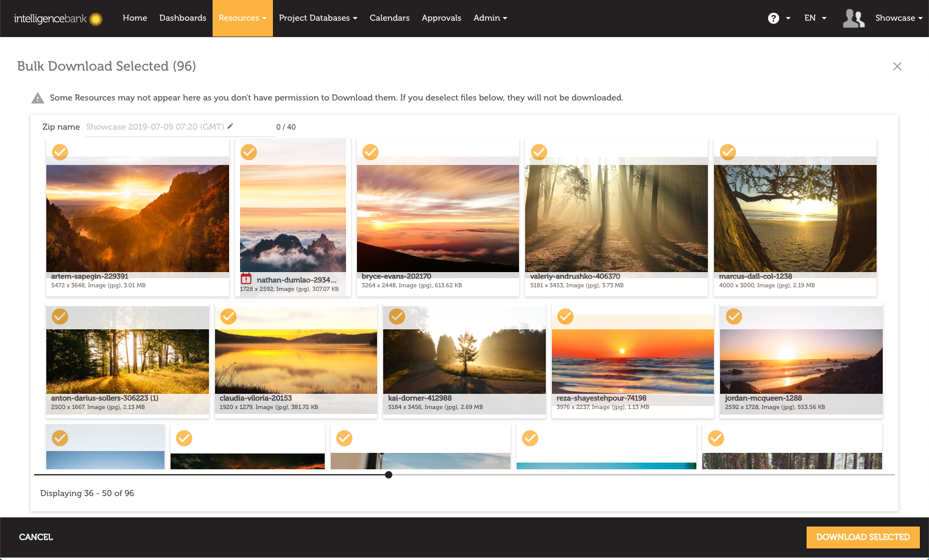Open the Admin dropdown menu
Screen dimensions: 929x560
(x=490, y=18)
